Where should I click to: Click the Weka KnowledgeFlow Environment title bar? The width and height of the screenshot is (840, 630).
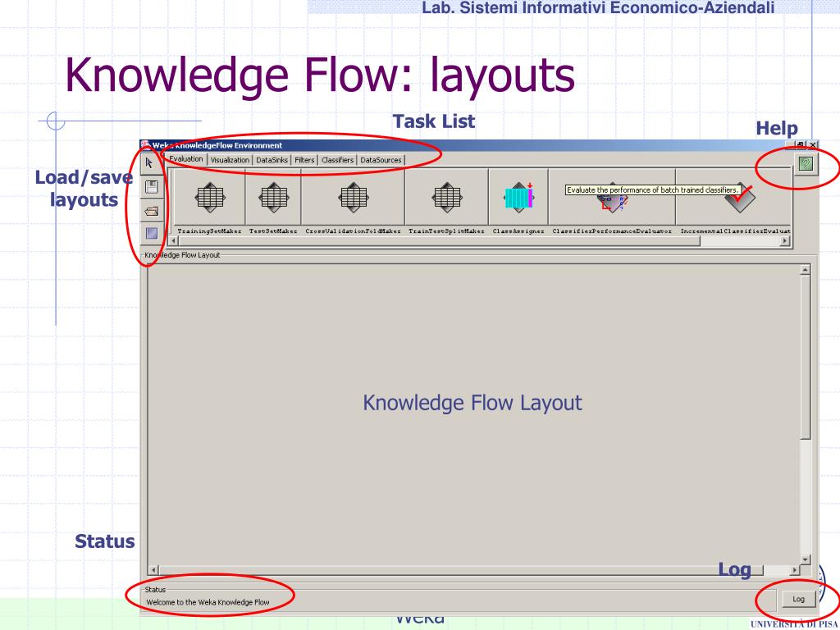pyautogui.click(x=463, y=145)
